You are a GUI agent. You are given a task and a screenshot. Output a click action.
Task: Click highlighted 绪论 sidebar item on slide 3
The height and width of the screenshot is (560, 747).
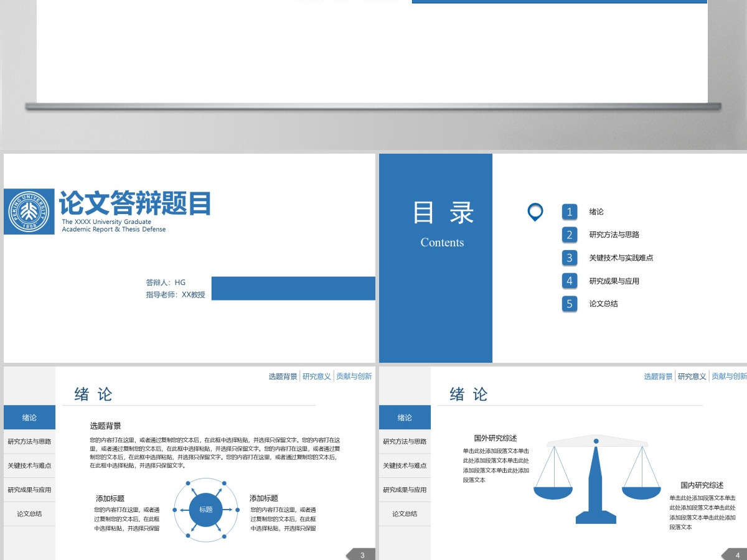click(x=29, y=418)
